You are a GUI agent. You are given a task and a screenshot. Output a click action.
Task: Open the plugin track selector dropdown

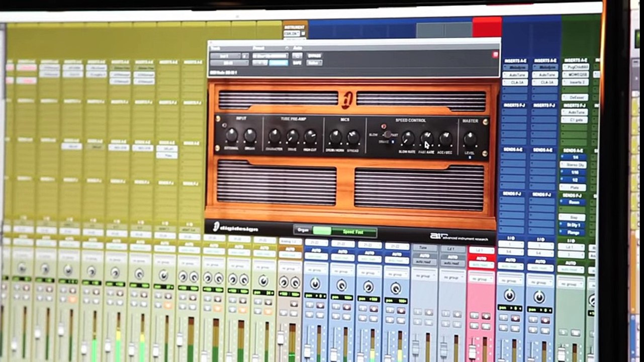pos(226,56)
